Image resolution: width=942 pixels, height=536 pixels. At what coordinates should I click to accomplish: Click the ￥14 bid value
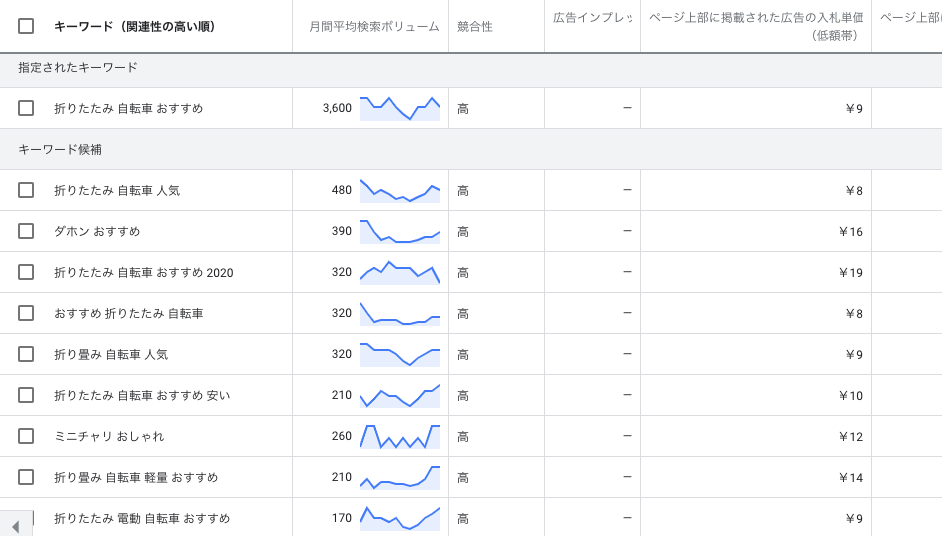pos(851,478)
